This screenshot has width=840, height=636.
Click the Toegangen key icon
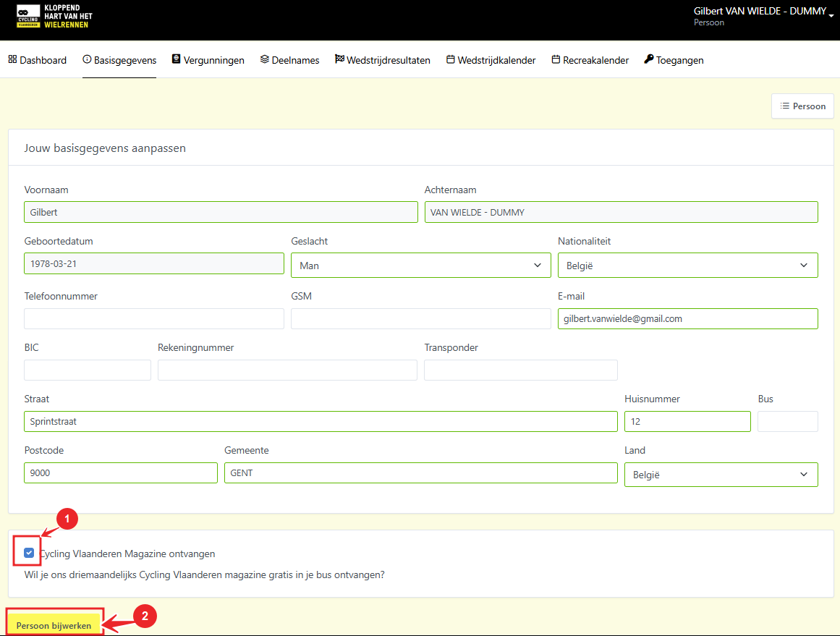649,59
